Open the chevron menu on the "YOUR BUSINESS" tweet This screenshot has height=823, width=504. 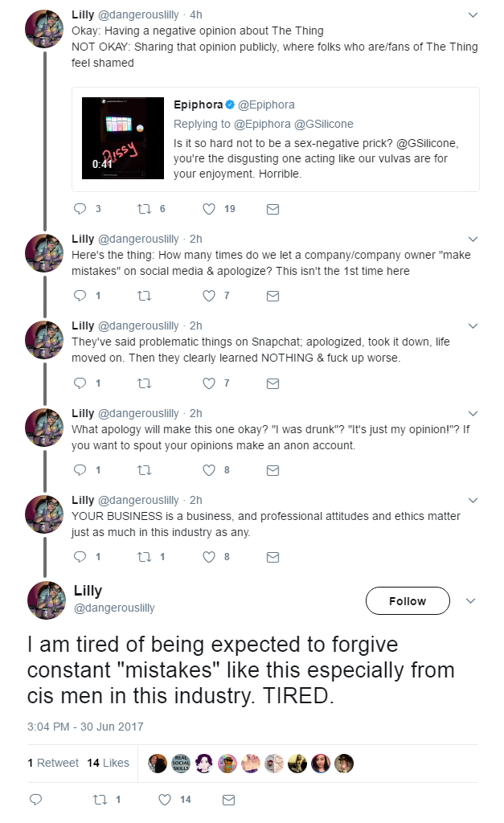coord(473,500)
